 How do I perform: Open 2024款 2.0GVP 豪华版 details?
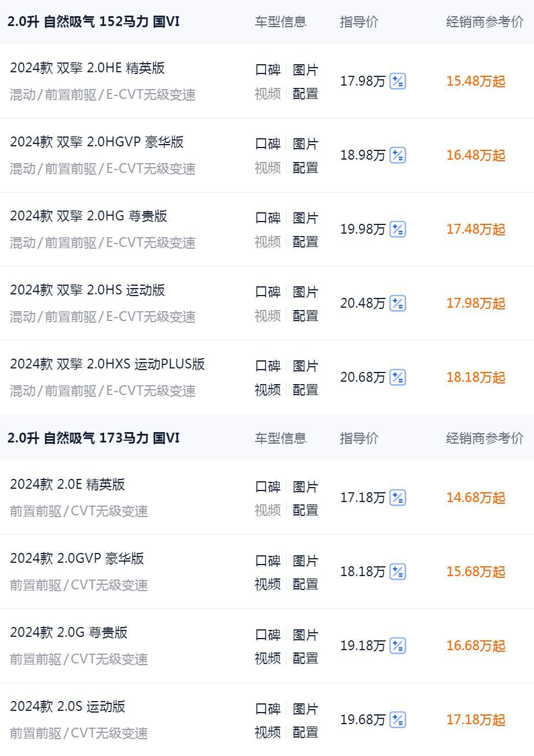tap(77, 559)
